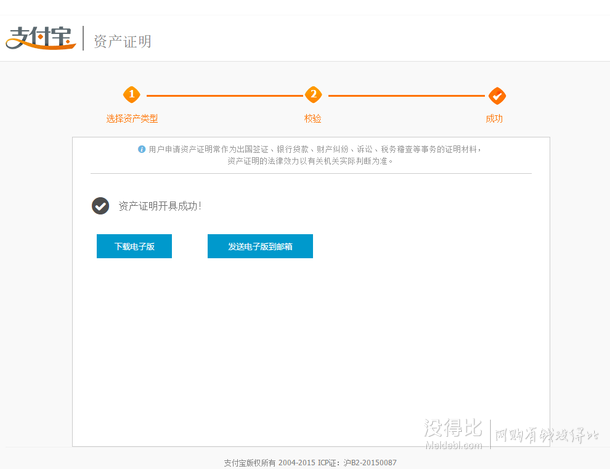The height and width of the screenshot is (469, 610).
Task: Click the Alipay 支付宝 logo
Action: 40,38
